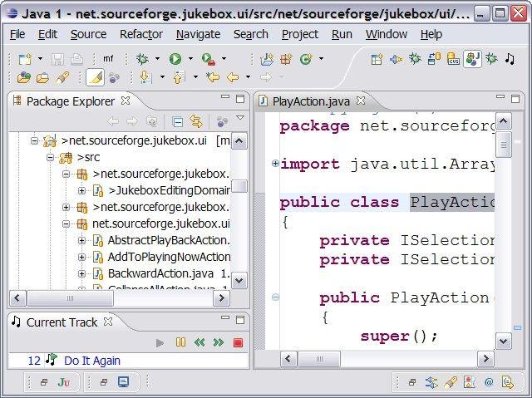Open the Run launch dropdown arrow
The width and height of the screenshot is (532, 398).
pyautogui.click(x=190, y=59)
